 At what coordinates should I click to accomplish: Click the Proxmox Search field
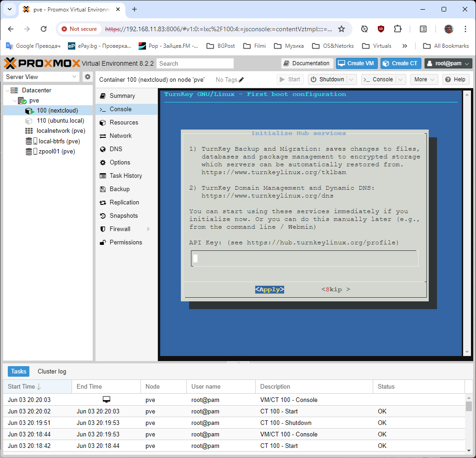point(195,63)
